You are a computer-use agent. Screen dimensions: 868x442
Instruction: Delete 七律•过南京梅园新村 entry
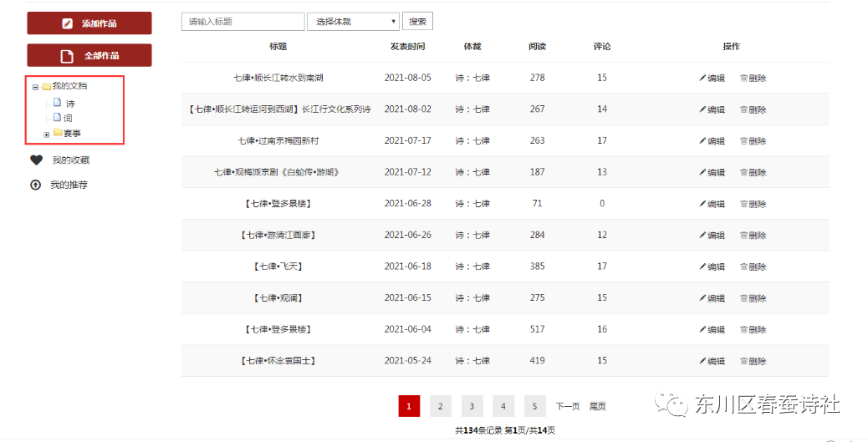point(753,141)
